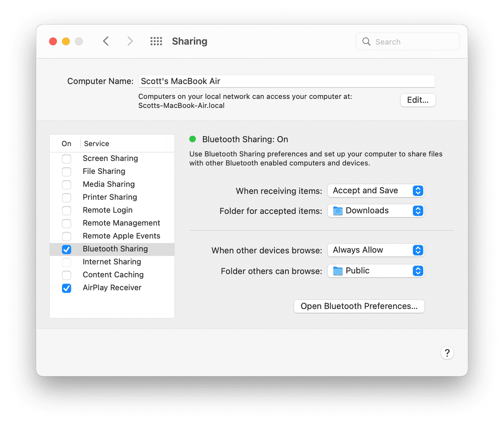Turn off Bluetooth Sharing
Image resolution: width=504 pixels, height=424 pixels.
click(66, 249)
